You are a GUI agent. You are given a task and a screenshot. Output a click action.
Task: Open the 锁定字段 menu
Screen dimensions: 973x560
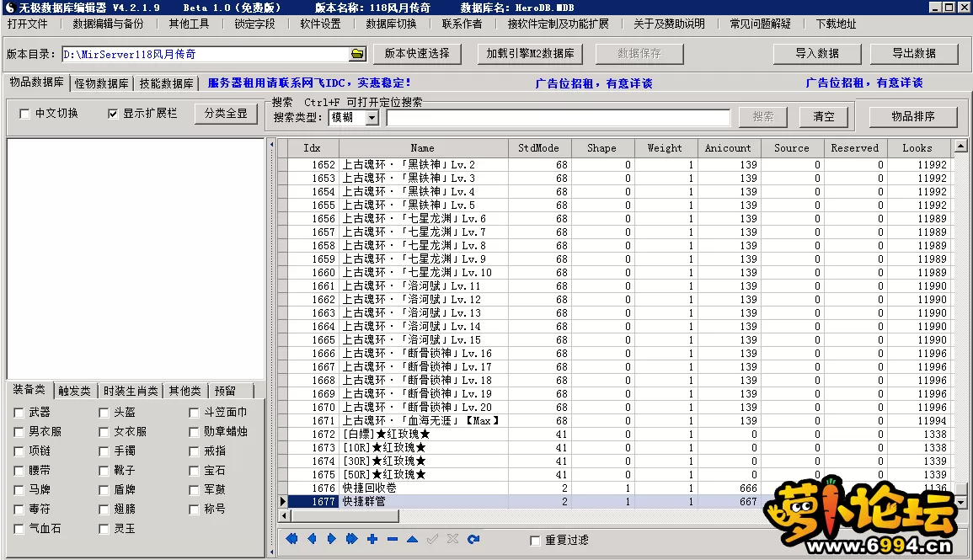pos(254,24)
